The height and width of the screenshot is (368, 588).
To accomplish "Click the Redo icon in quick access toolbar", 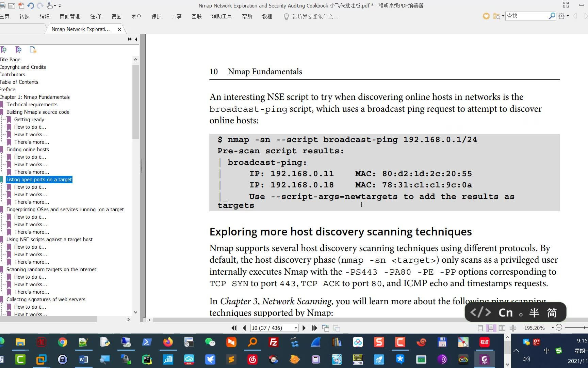I will pyautogui.click(x=40, y=5).
